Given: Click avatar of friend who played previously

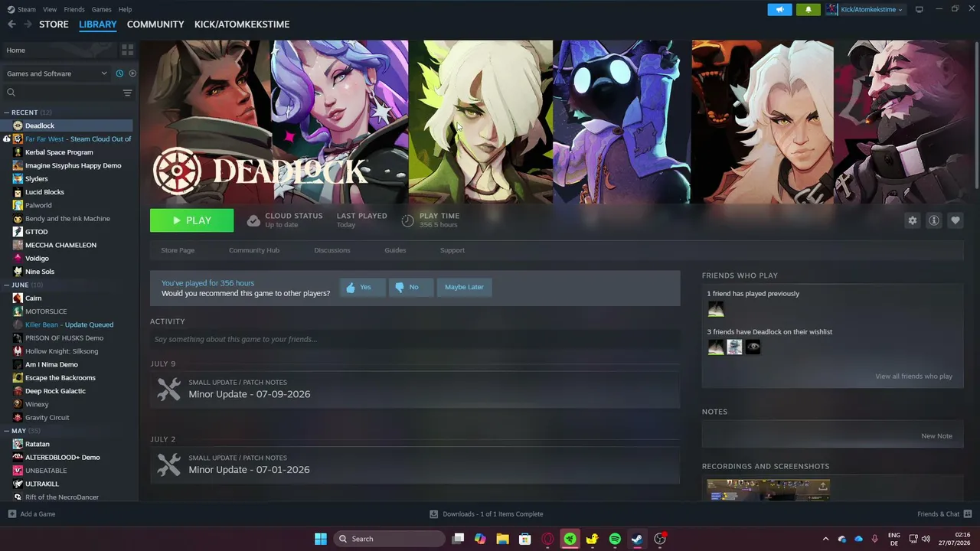Looking at the screenshot, I should tap(716, 309).
